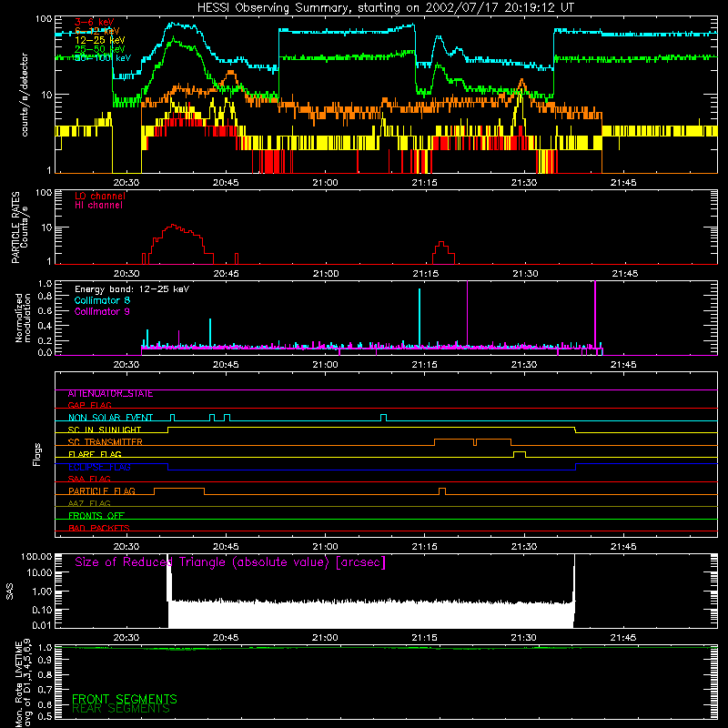
Task: Click 20:30 time label under Flags panel
Action: [126, 547]
